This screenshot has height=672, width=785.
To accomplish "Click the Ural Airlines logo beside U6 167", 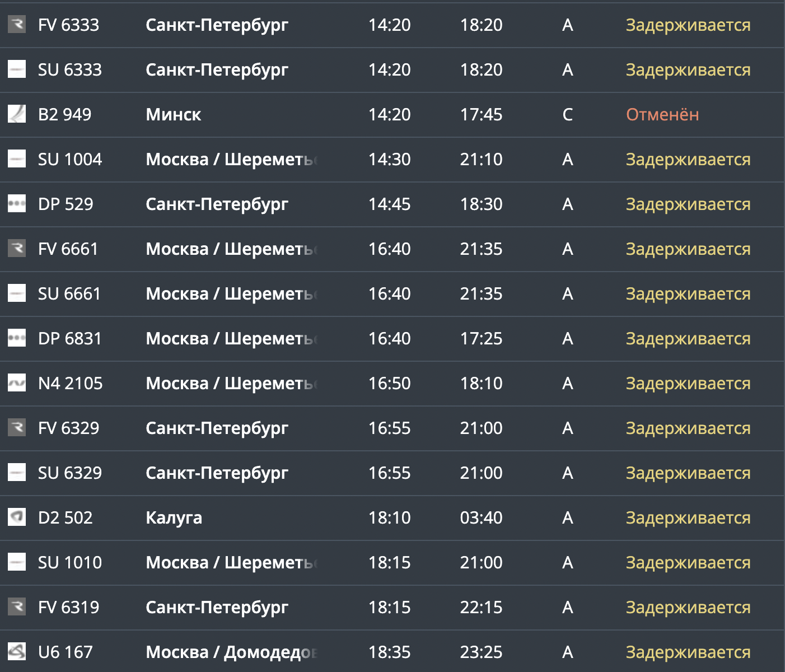I will 17,652.
